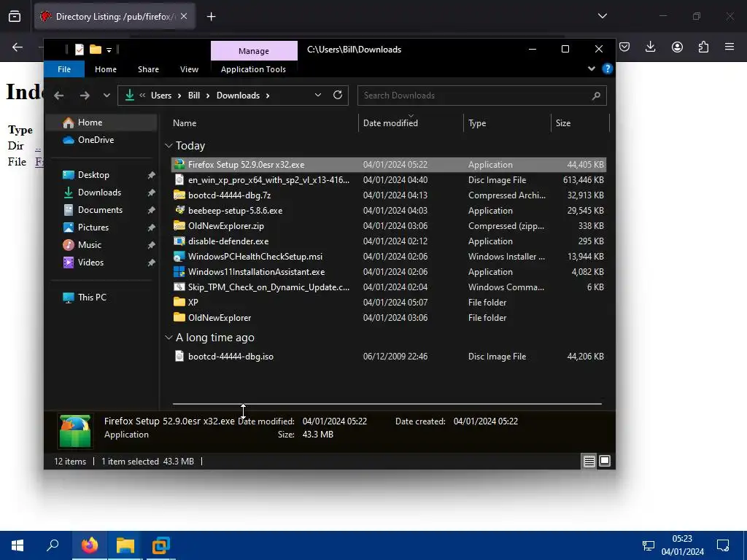Open the Firefox application menu

coord(729,47)
